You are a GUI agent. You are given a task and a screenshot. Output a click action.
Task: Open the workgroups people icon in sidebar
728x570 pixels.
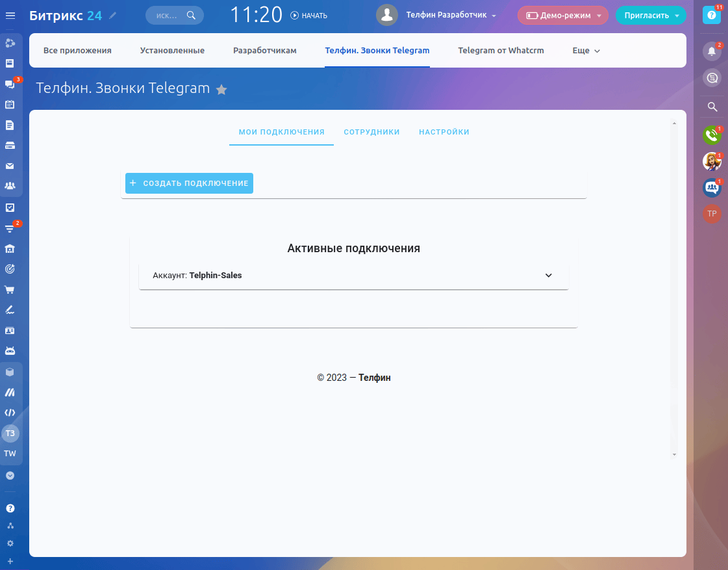coord(10,186)
